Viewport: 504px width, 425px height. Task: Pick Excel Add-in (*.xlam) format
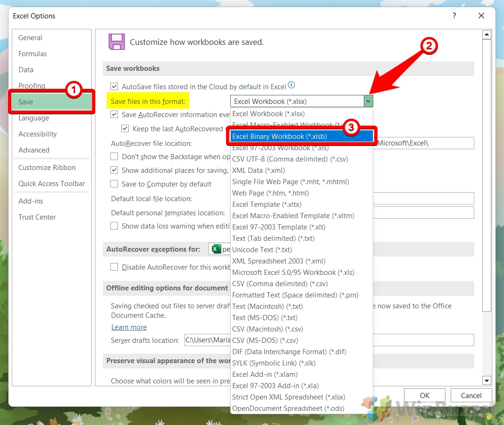tap(302, 374)
